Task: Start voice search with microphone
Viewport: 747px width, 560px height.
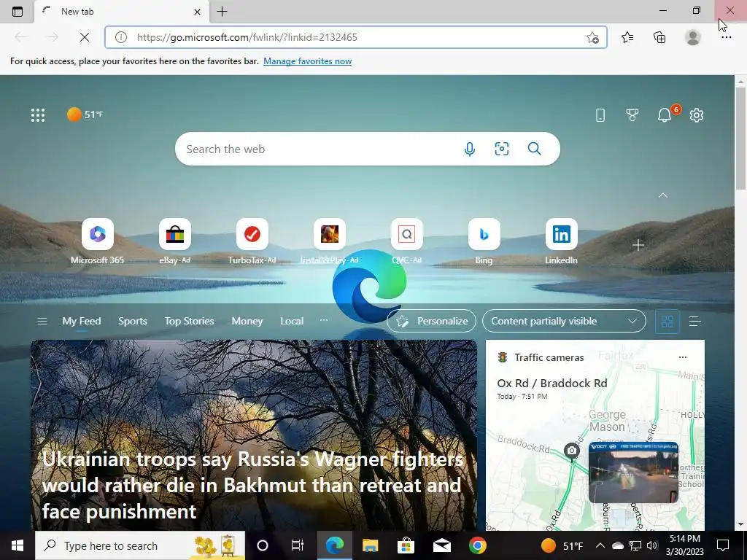Action: 469,149
